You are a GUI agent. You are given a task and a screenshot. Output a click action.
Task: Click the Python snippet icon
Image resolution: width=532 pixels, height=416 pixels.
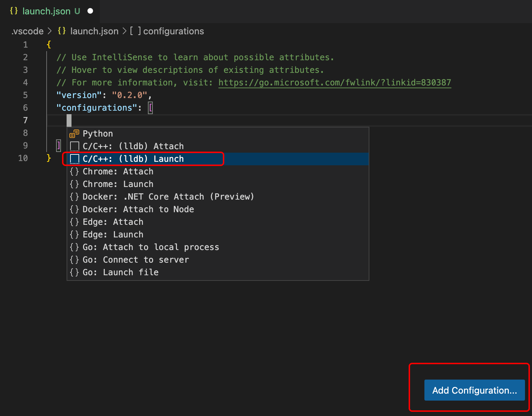coord(74,134)
